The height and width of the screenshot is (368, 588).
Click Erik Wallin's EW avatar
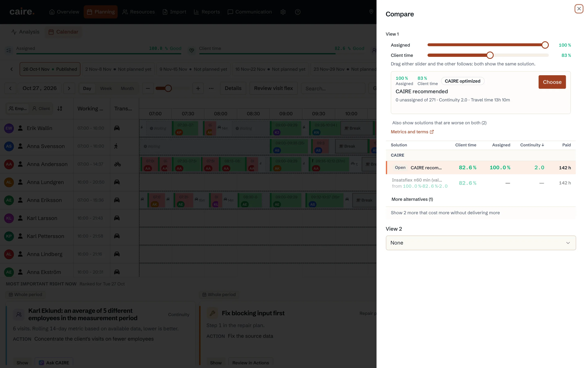pyautogui.click(x=9, y=128)
